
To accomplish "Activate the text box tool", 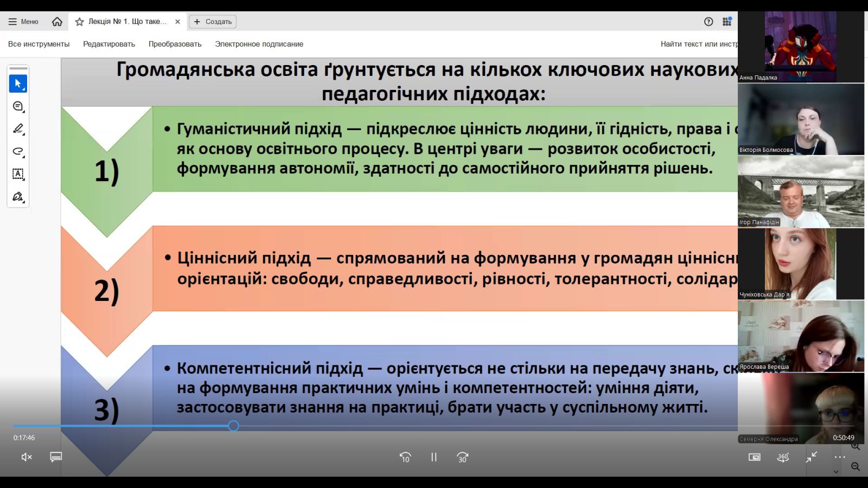I will pyautogui.click(x=18, y=174).
